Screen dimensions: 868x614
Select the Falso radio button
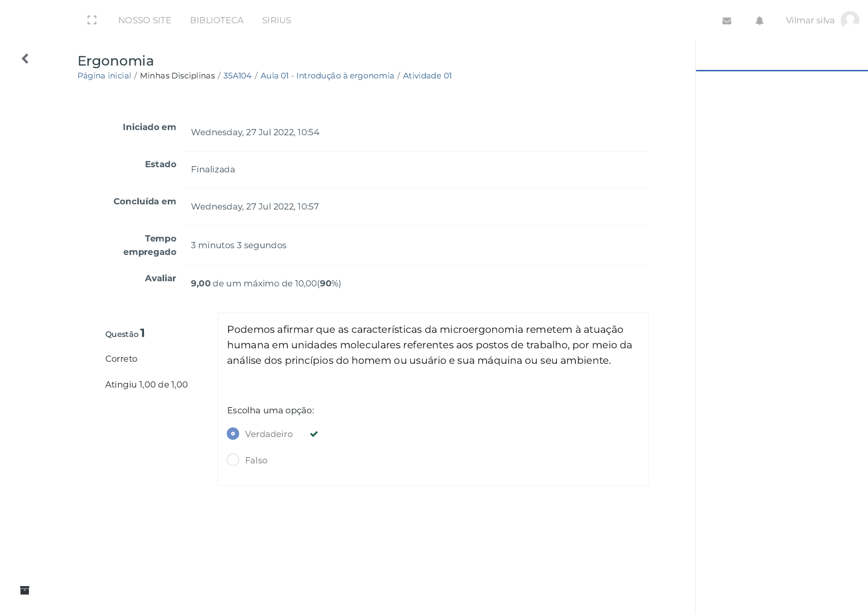(x=233, y=460)
